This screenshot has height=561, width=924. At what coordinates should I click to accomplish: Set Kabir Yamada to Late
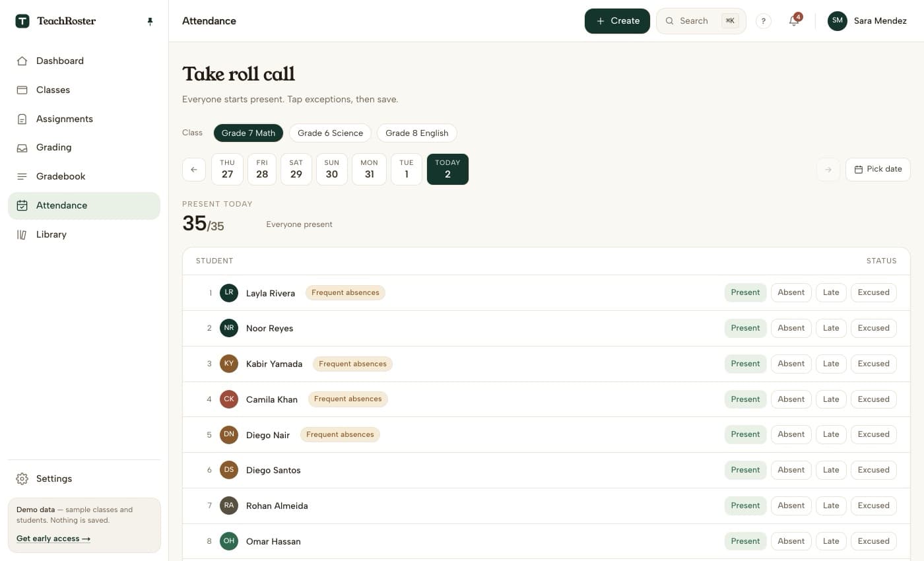[x=831, y=364]
